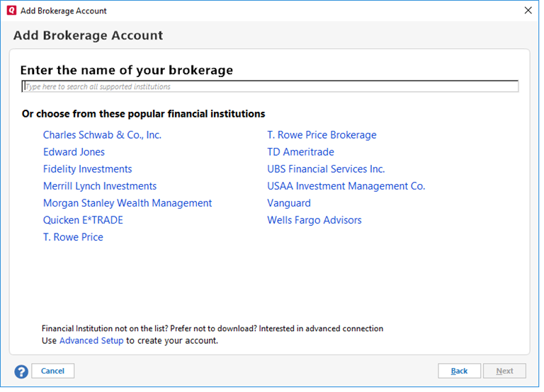The image size is (544, 392).
Task: Pick Merrill Lynch Investments
Action: (100, 186)
